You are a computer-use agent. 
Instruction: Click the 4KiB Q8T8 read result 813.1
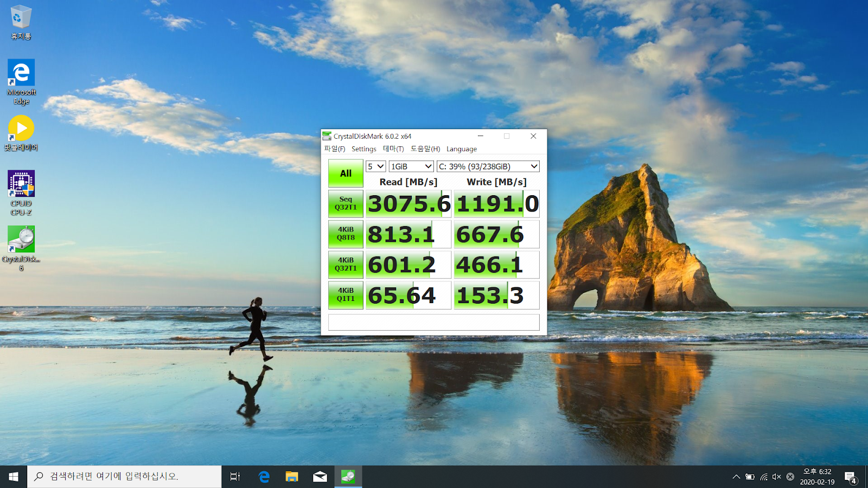tap(409, 234)
